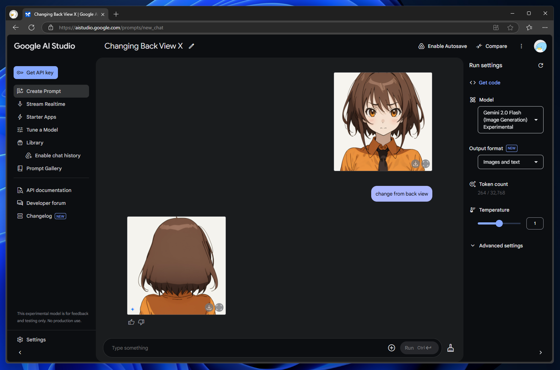Click the clear chat icon beside Run

pyautogui.click(x=450, y=348)
